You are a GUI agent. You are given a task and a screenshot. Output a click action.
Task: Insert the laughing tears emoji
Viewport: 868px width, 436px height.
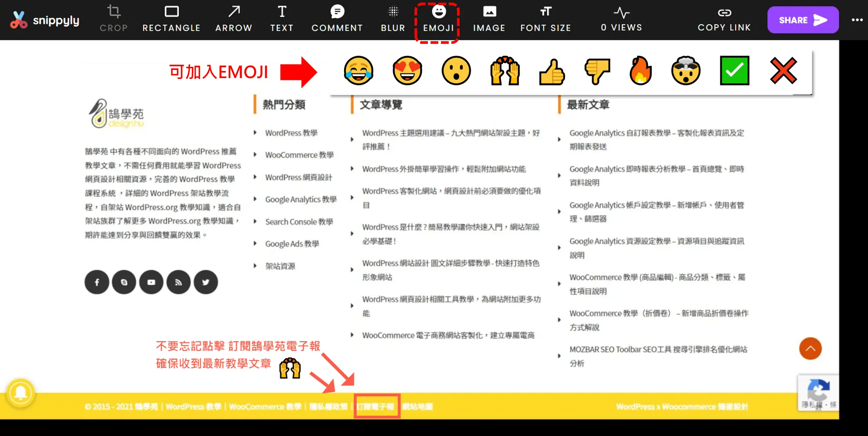358,71
